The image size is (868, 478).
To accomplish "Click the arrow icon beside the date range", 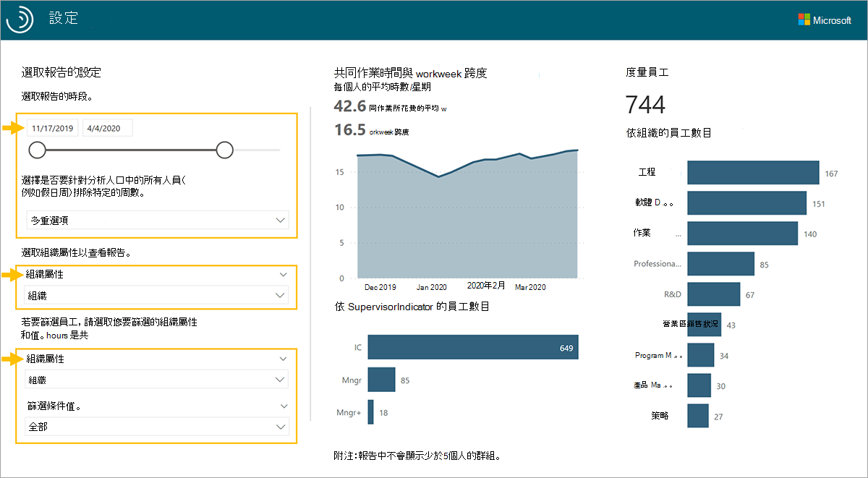I will (x=13, y=127).
